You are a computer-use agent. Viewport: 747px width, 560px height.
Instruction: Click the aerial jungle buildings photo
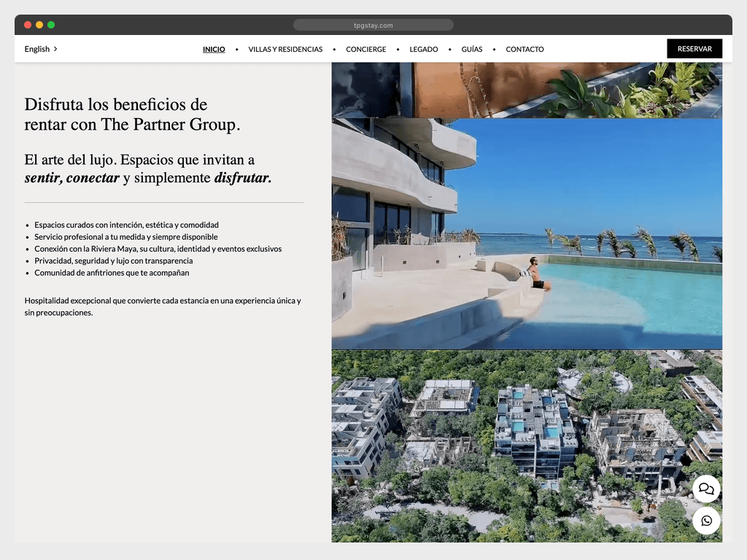point(527,446)
